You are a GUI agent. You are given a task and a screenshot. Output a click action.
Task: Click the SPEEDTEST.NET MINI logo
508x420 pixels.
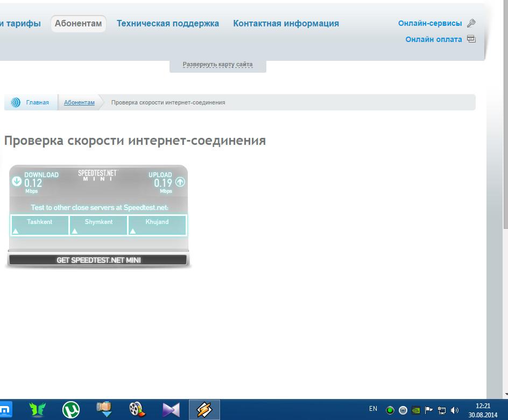[97, 176]
